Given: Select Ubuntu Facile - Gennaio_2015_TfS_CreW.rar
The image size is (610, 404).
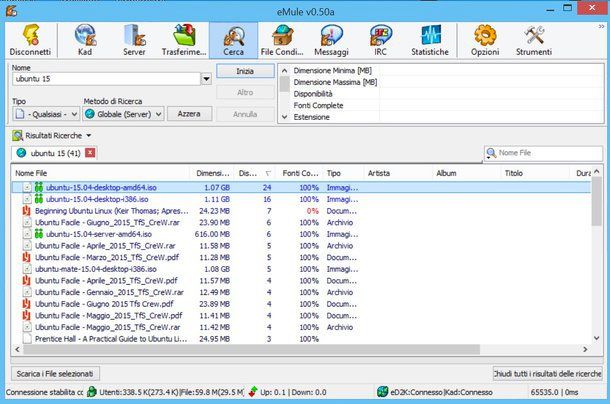Looking at the screenshot, I should tap(301, 292).
